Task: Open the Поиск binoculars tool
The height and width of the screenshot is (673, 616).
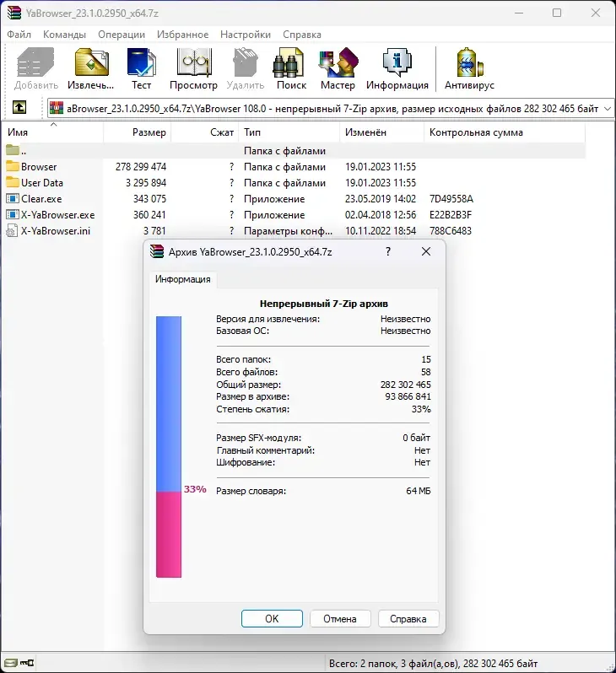Action: 291,68
